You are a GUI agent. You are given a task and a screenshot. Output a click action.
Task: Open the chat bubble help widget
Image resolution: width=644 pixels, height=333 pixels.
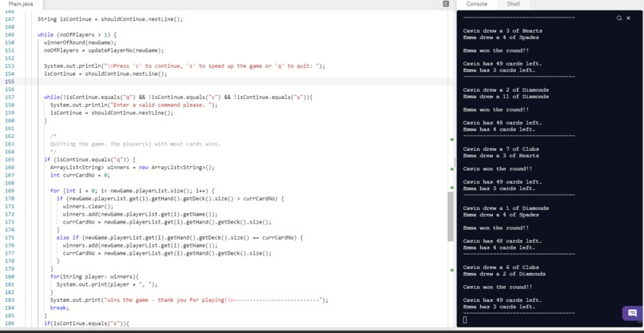pyautogui.click(x=633, y=313)
